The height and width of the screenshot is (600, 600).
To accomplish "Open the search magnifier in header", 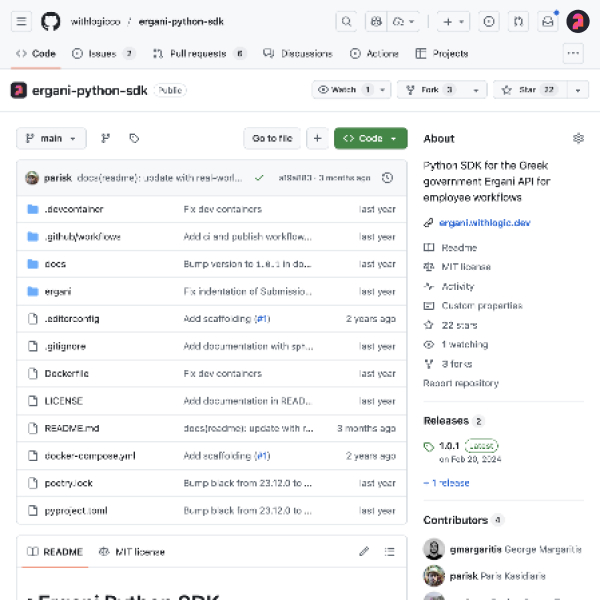I will [x=346, y=21].
